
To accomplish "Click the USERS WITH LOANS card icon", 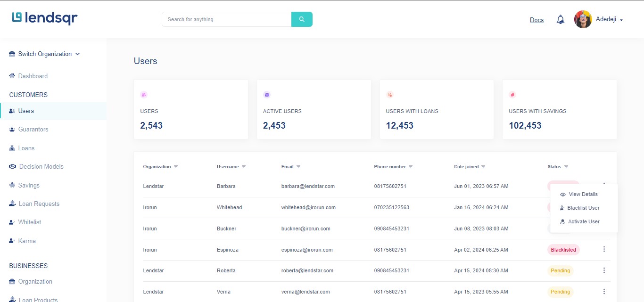I will pos(390,95).
